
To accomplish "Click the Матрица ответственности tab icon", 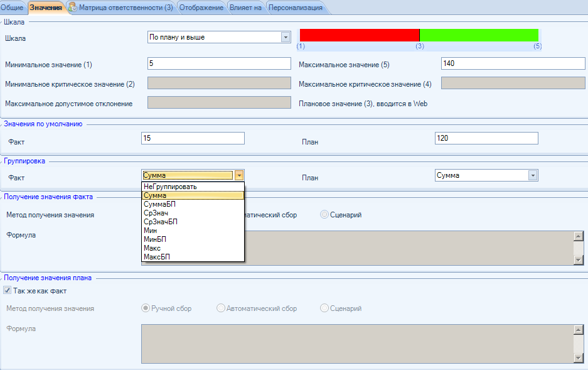I will pyautogui.click(x=73, y=8).
